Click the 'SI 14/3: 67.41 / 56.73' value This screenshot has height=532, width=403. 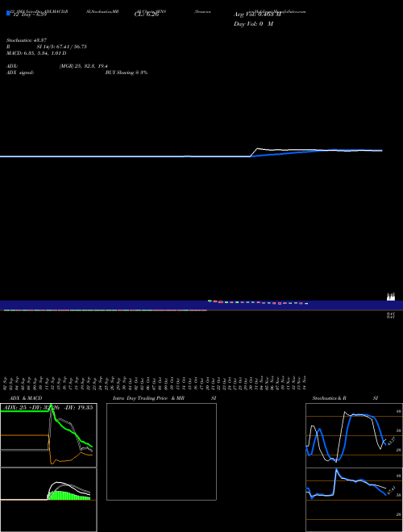[x=61, y=47]
